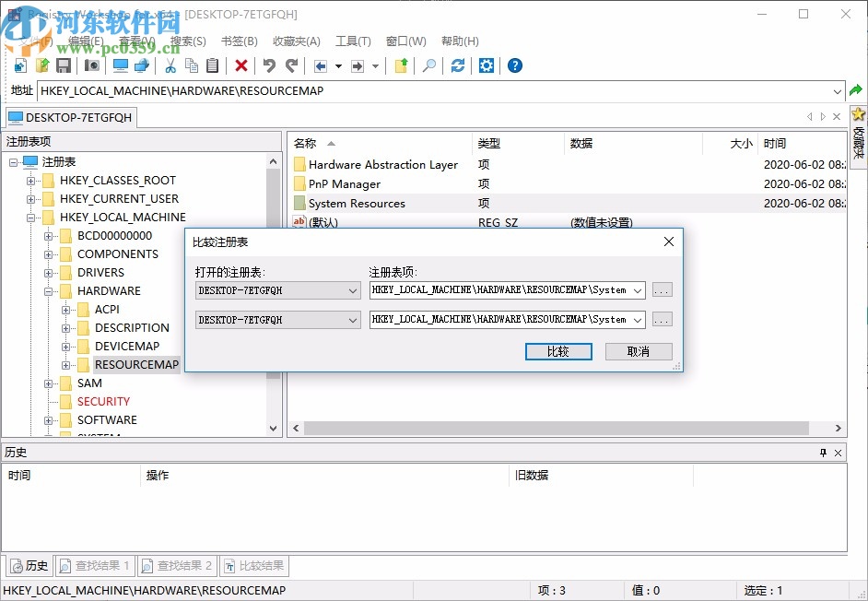Click the 比较 button in the dialog
868x601 pixels.
558,351
